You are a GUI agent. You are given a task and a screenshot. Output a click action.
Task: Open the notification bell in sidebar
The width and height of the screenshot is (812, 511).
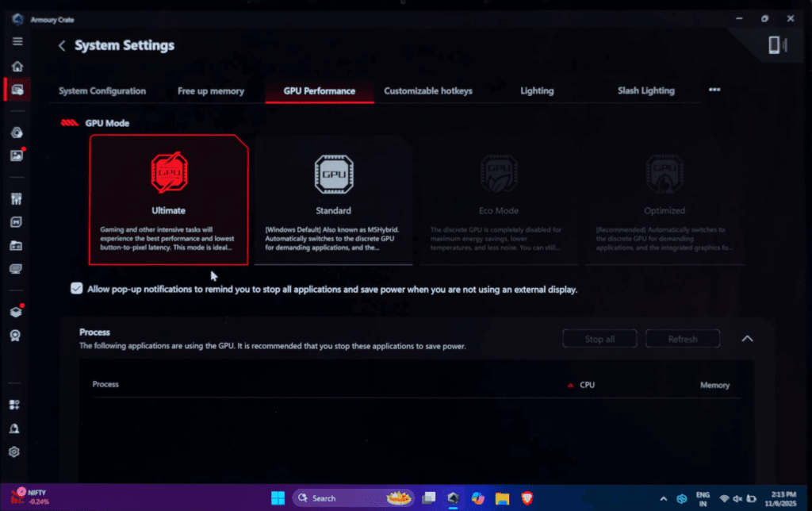click(x=14, y=428)
